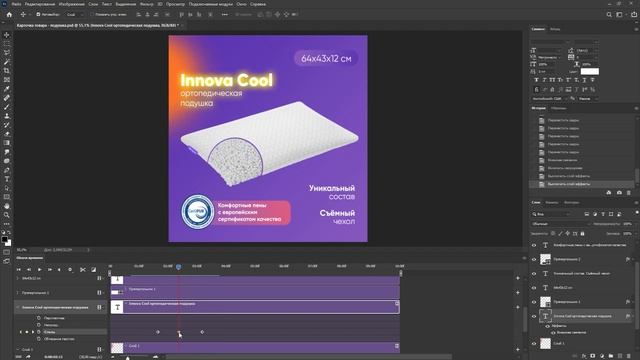Open the Окно menu
This screenshot has height=360, width=640.
tap(241, 4)
